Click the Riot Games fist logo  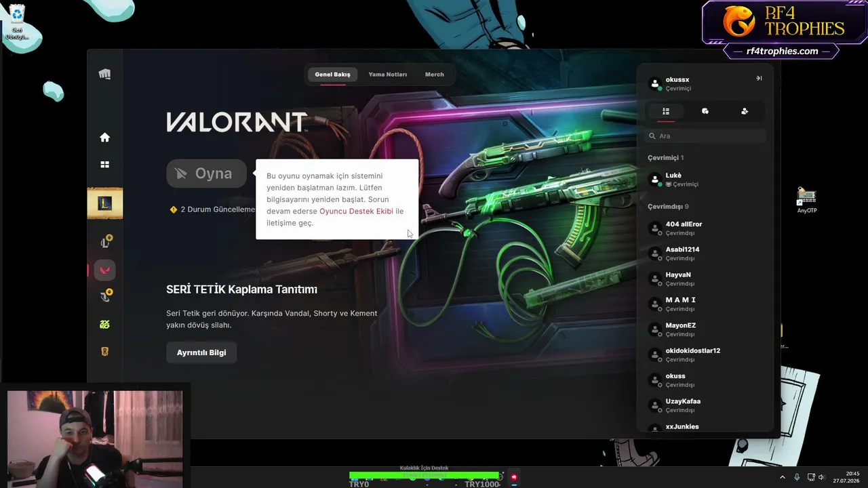(104, 75)
